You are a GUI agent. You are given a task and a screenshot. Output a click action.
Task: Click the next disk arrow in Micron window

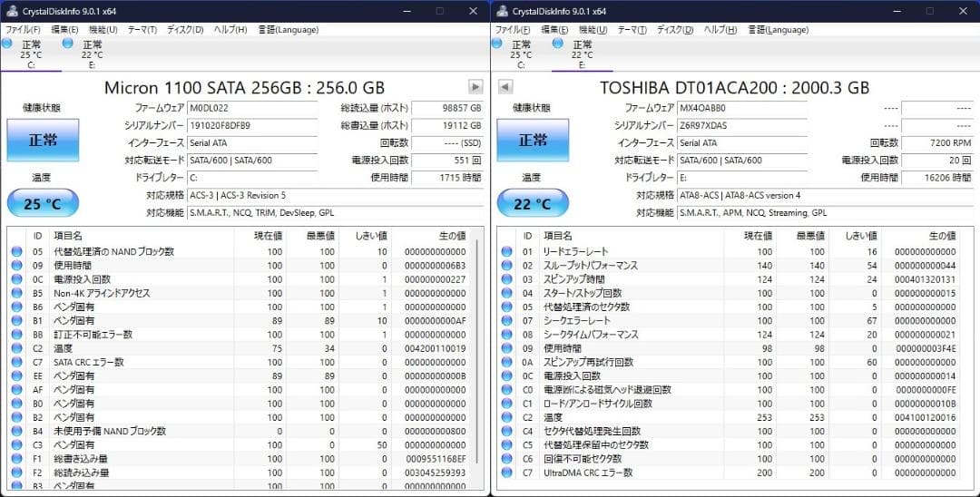[x=475, y=87]
